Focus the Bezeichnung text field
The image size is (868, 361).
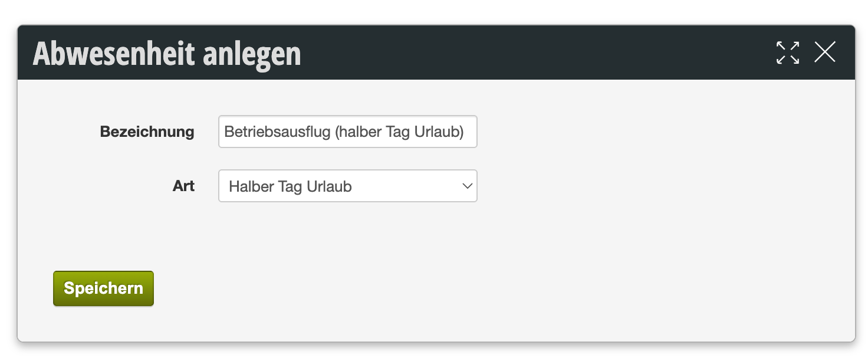click(x=347, y=132)
